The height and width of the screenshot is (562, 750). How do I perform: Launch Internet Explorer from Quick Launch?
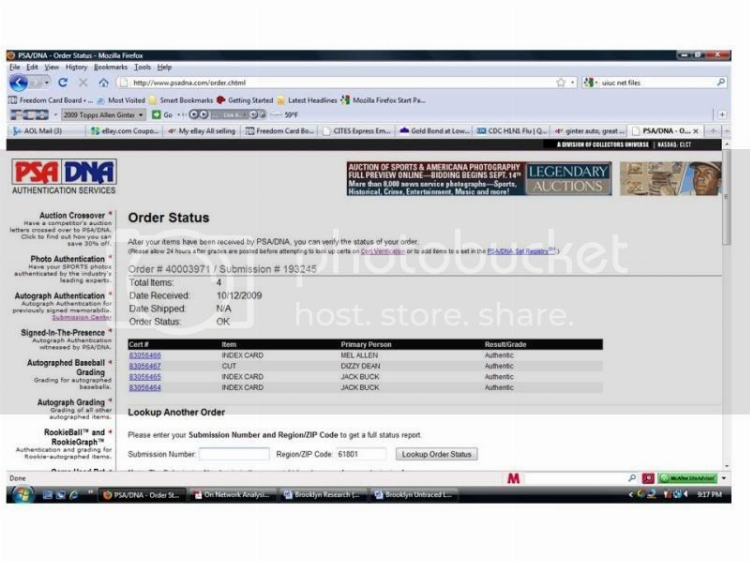coord(73,495)
